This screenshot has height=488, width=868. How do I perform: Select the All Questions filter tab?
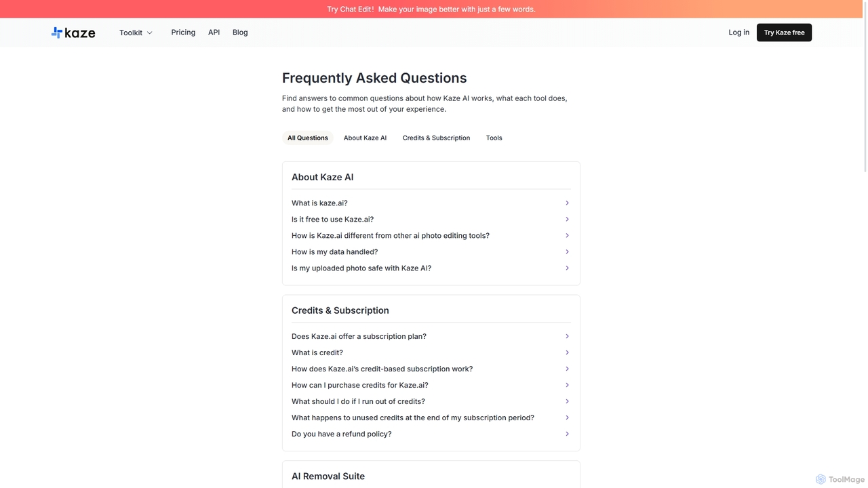(308, 138)
